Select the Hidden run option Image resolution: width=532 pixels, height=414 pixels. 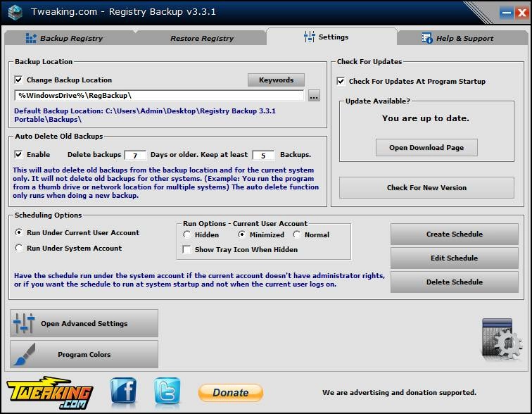click(x=186, y=234)
